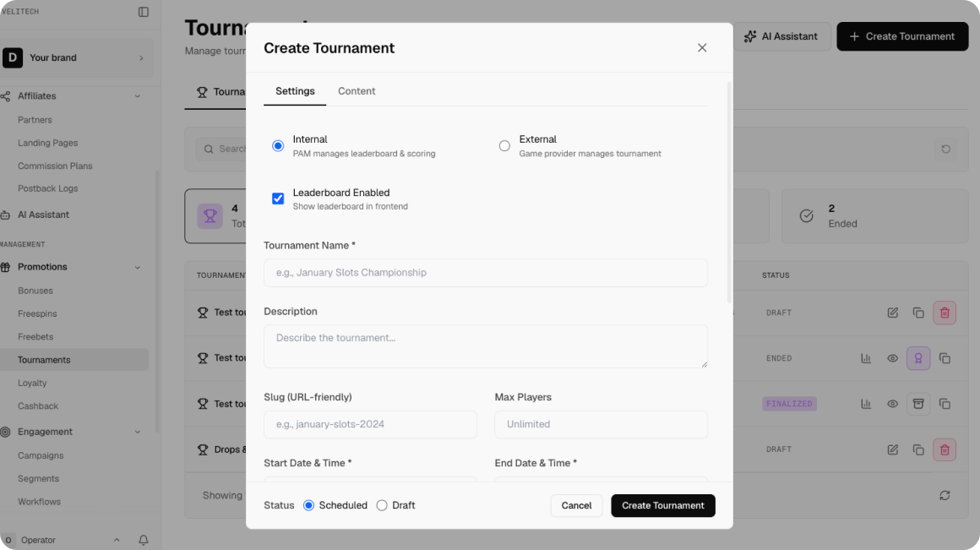The image size is (980, 550).
Task: Open Freebets in the sidebar
Action: pyautogui.click(x=35, y=337)
